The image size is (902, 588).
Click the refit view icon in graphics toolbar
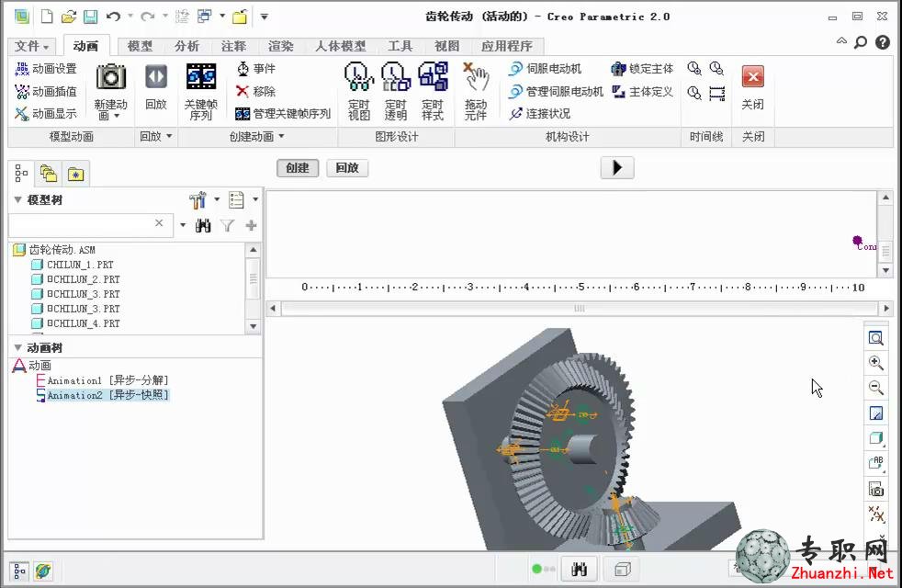coord(875,338)
